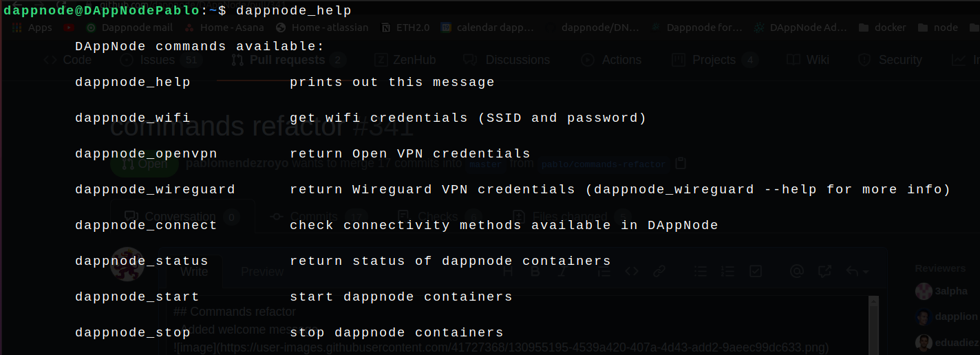Viewport: 980px width, 355px height.
Task: Click the cross-reference icon in toolbar
Action: click(x=824, y=271)
